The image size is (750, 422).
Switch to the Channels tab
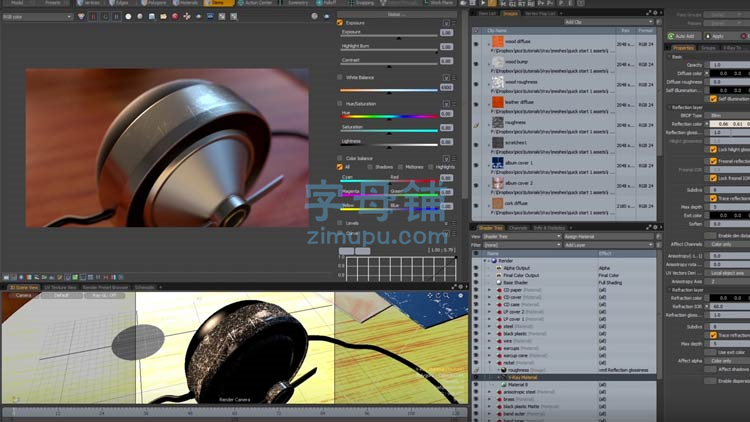(518, 228)
